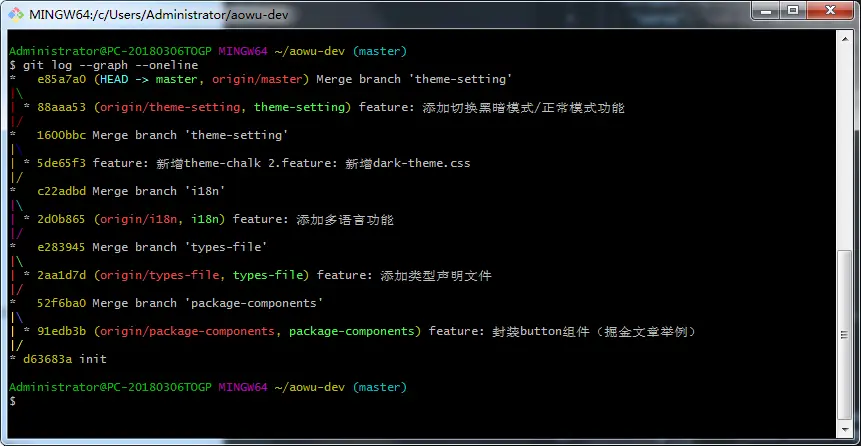The width and height of the screenshot is (861, 446).
Task: Click the scrollbar down arrow
Action: (x=844, y=429)
